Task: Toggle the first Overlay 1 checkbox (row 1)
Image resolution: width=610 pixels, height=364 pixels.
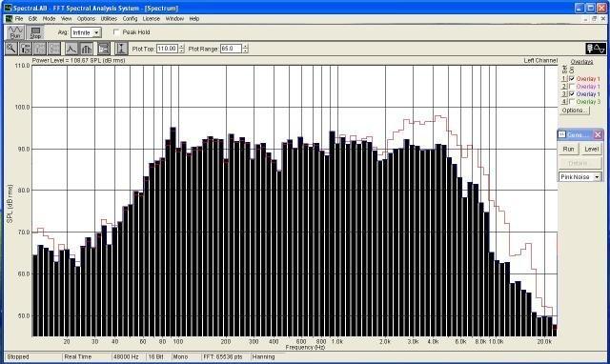Action: pos(572,78)
